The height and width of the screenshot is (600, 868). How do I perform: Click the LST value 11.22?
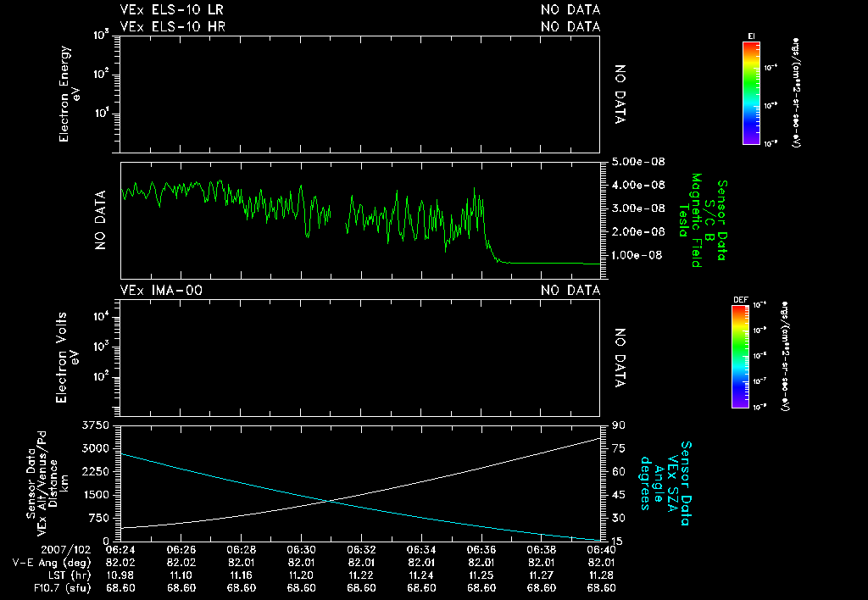point(361,575)
